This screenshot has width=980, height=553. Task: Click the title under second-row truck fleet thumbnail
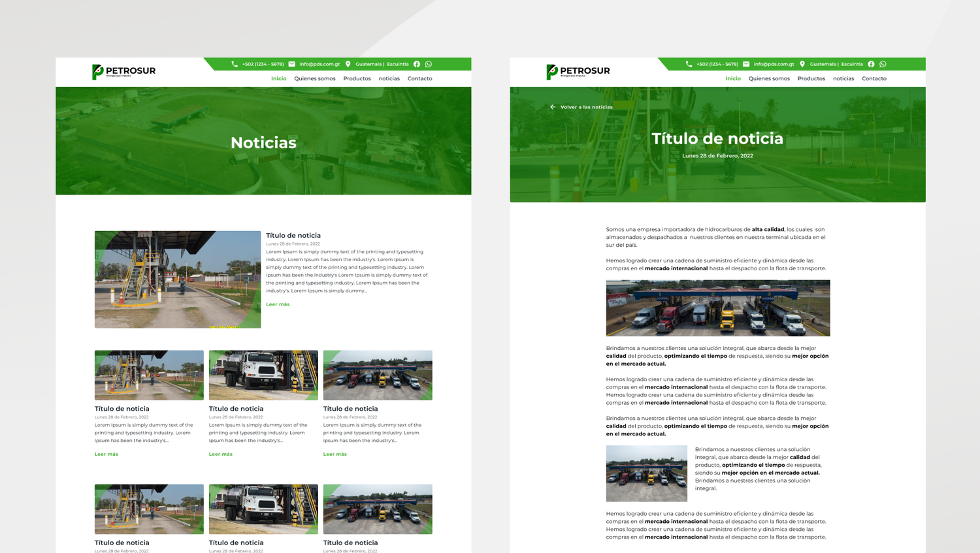pos(351,543)
